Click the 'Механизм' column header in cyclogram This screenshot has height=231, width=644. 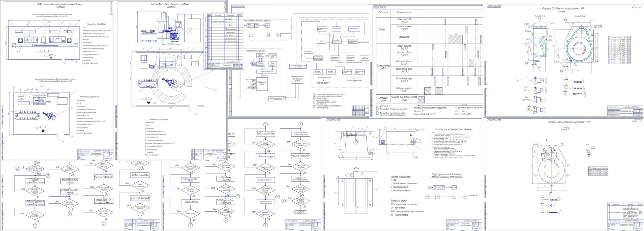[383, 12]
